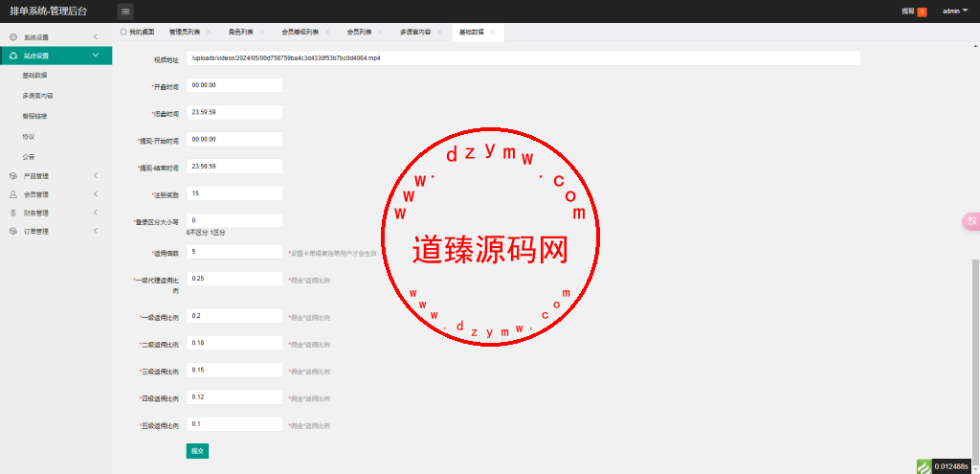Viewport: 980px width, 474px height.
Task: Focus the 注册奖励 input showing 15
Action: pyautogui.click(x=234, y=193)
